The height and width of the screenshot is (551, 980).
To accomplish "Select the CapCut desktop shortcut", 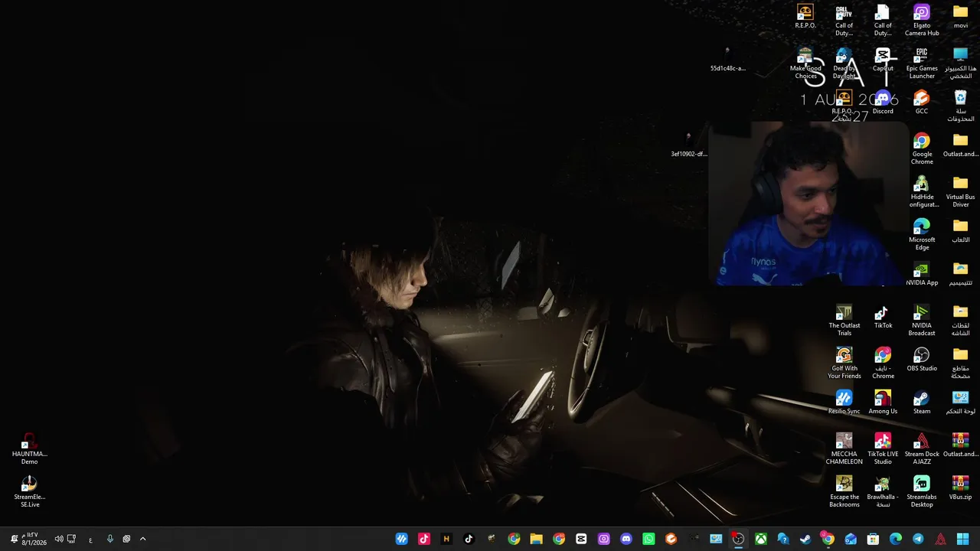I will tap(883, 60).
